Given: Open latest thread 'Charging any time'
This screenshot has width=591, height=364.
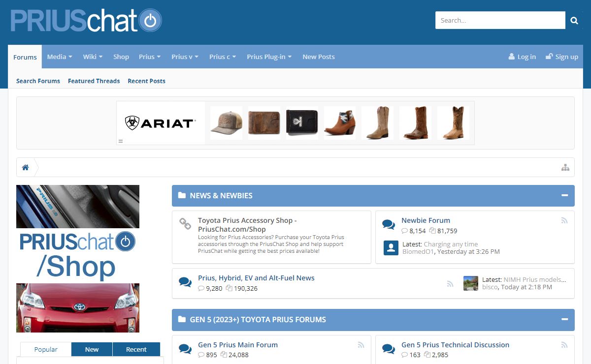Looking at the screenshot, I should (x=451, y=244).
